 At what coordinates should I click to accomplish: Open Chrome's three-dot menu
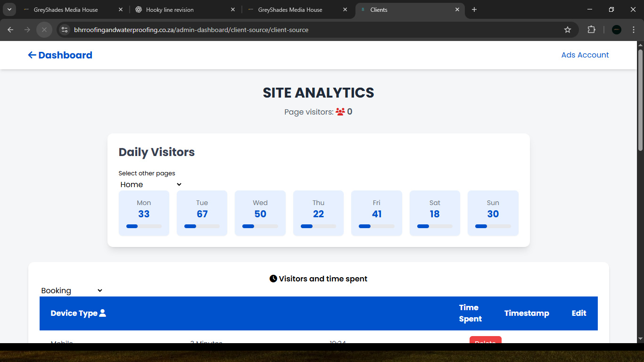634,30
